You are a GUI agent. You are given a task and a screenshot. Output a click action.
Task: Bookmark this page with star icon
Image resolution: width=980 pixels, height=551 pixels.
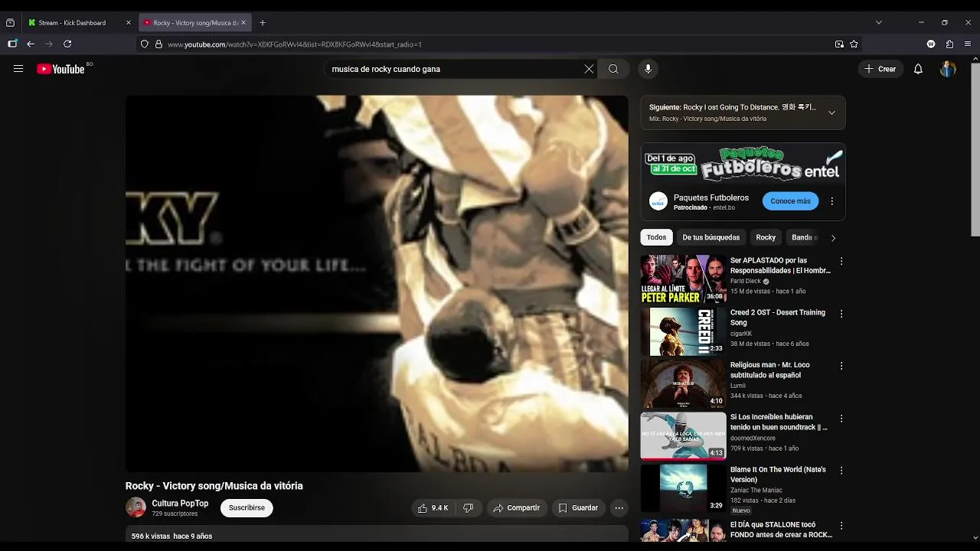(x=854, y=44)
